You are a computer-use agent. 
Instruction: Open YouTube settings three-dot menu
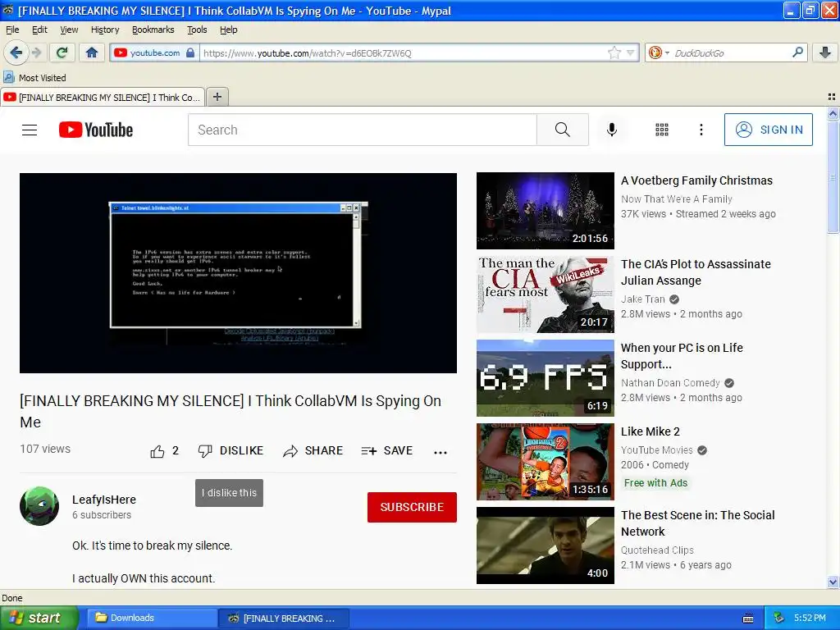[701, 130]
